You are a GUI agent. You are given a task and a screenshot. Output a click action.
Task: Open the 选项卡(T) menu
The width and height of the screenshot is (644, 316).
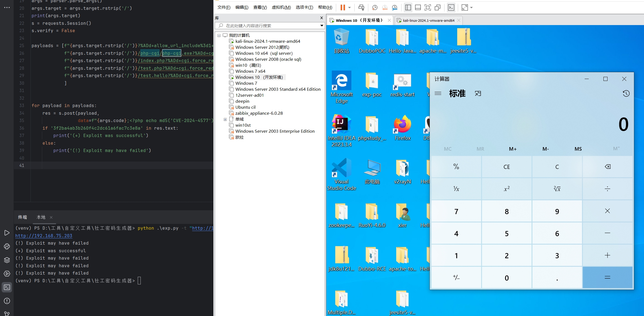pos(304,7)
